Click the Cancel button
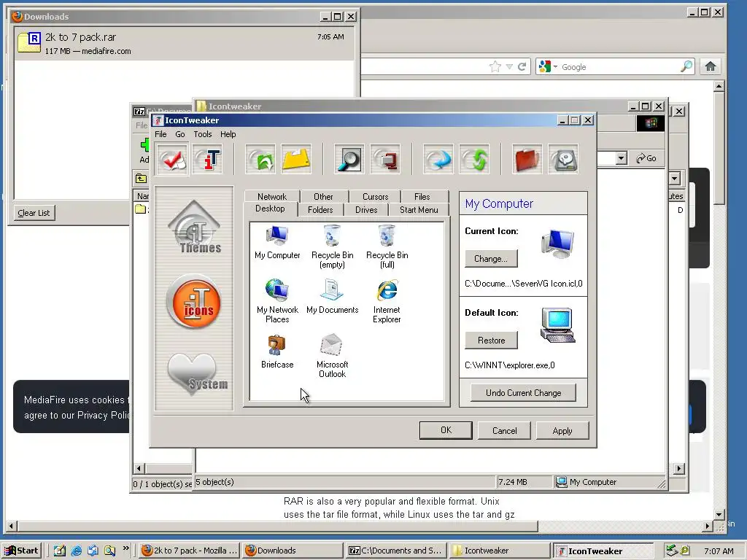This screenshot has height=560, width=747. (x=504, y=430)
